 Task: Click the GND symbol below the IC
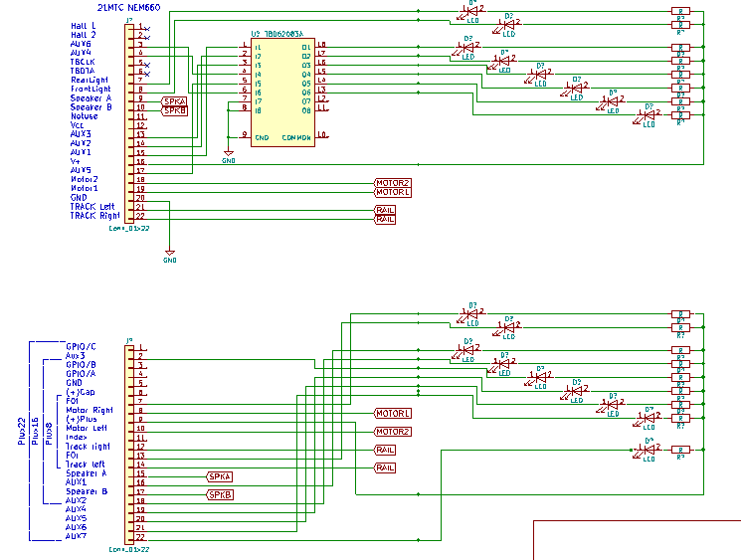point(228,155)
